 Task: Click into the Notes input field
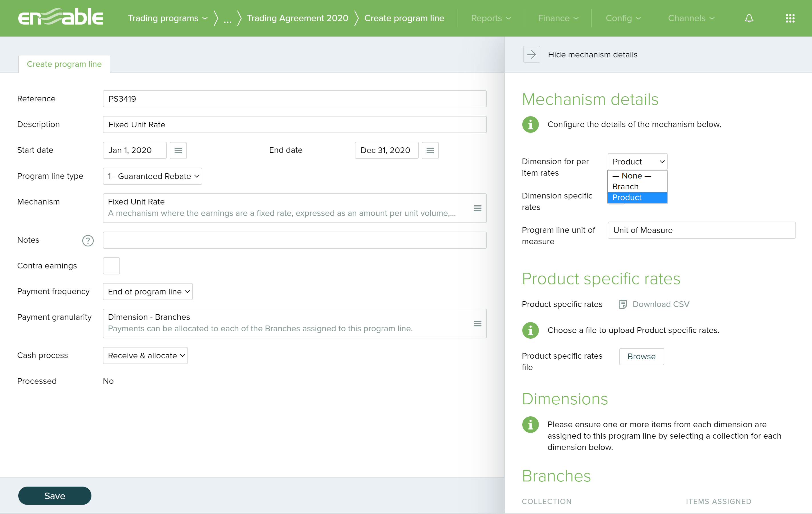tap(294, 240)
